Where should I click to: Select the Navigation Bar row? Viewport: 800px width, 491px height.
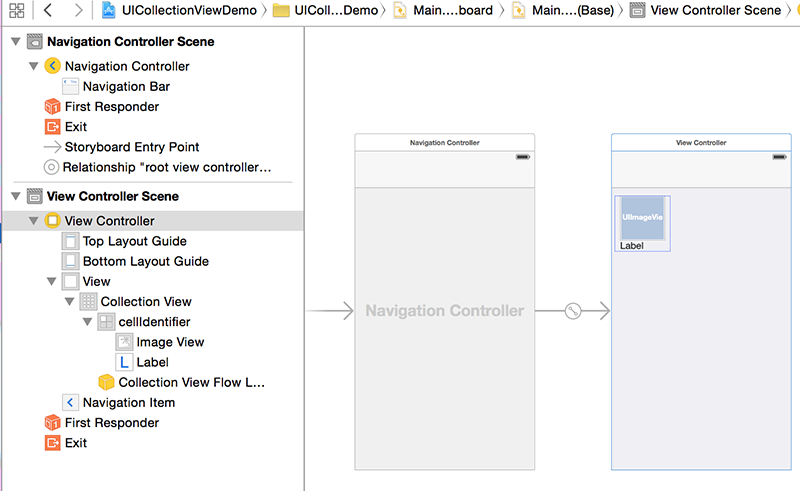tap(153, 86)
